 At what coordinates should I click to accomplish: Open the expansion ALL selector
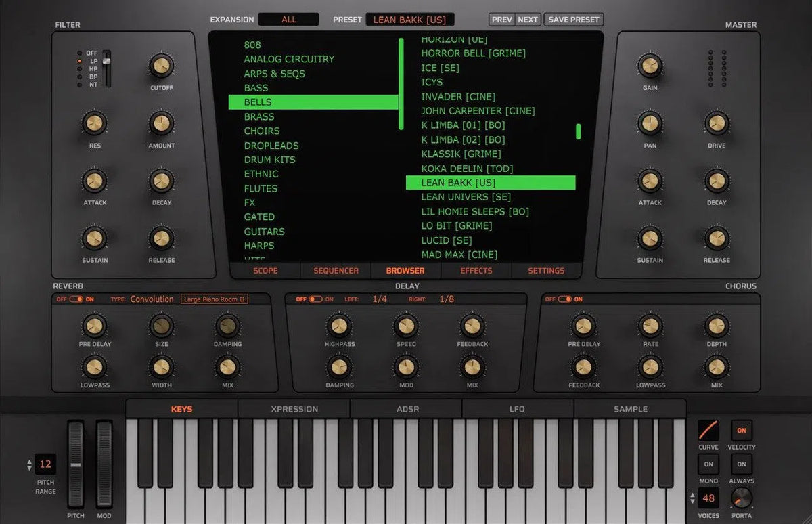[x=289, y=19]
